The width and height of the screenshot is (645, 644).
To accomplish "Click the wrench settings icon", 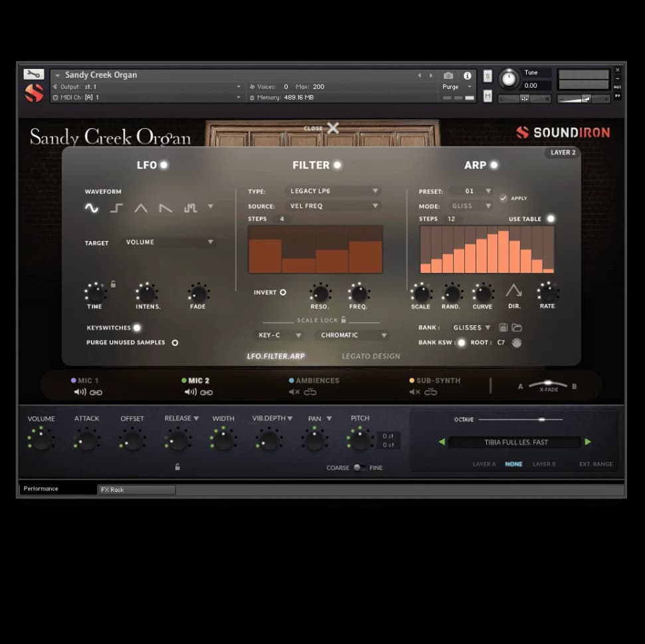I will tap(33, 74).
